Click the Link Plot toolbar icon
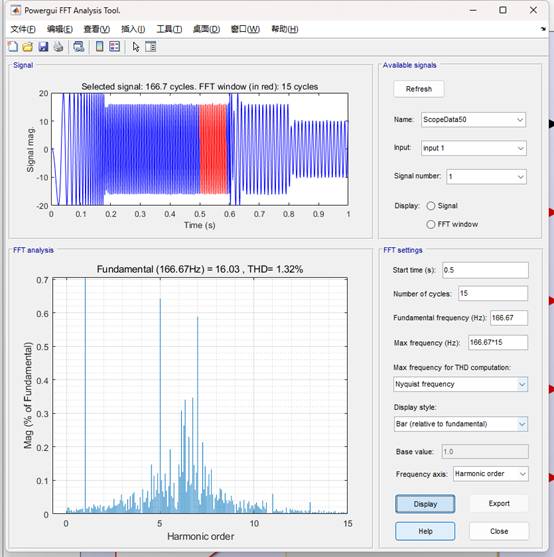The image size is (554, 557). click(x=78, y=47)
